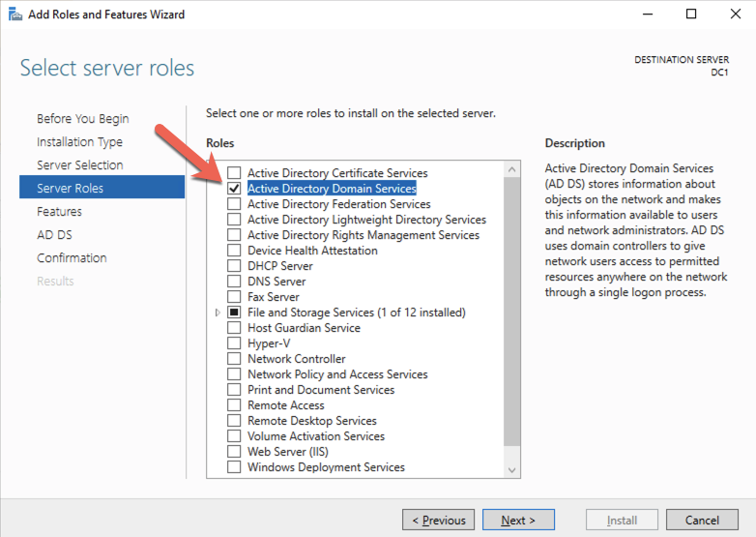Click Next to continue wizard
The image size is (756, 537).
click(518, 521)
